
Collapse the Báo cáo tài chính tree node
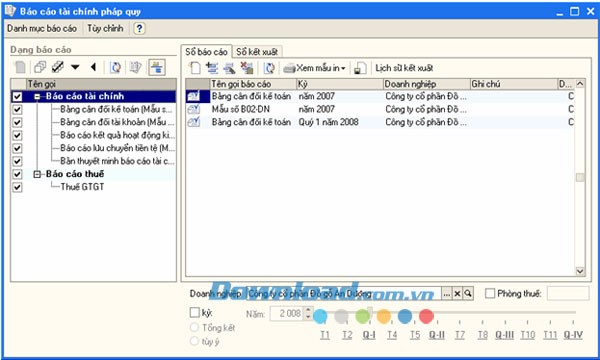[x=37, y=97]
